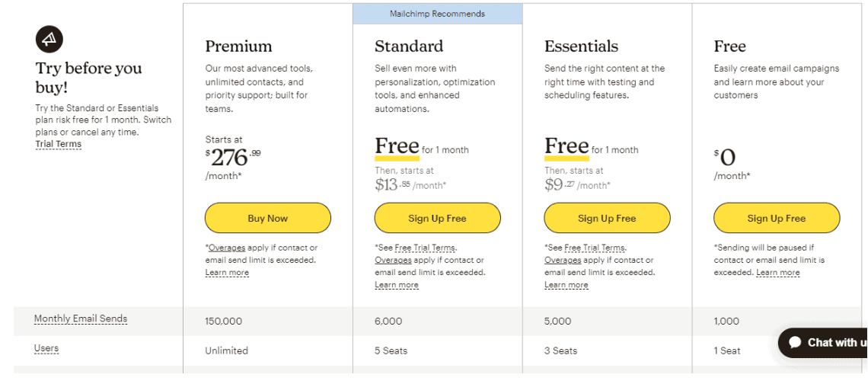Click the Overages link under Standard plan

click(x=393, y=260)
